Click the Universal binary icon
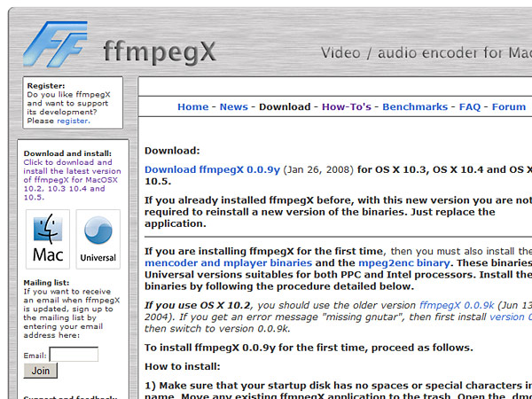The height and width of the screenshot is (399, 532). 98,239
